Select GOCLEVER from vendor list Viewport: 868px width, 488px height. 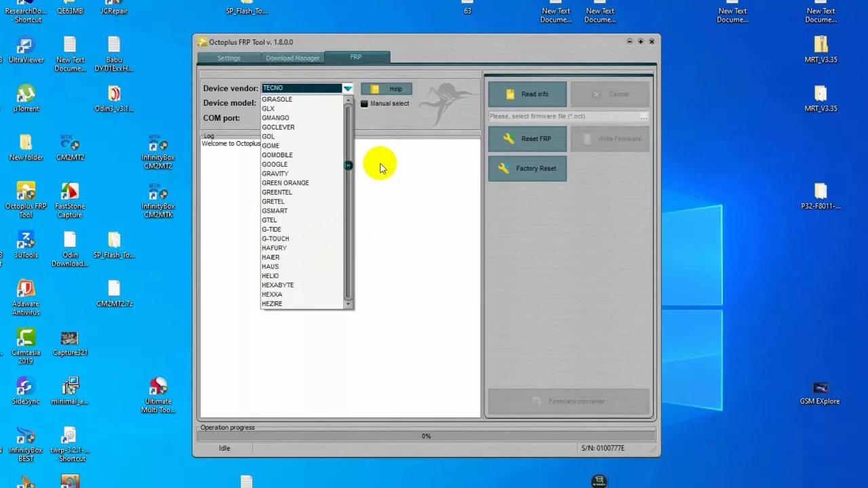click(x=302, y=127)
